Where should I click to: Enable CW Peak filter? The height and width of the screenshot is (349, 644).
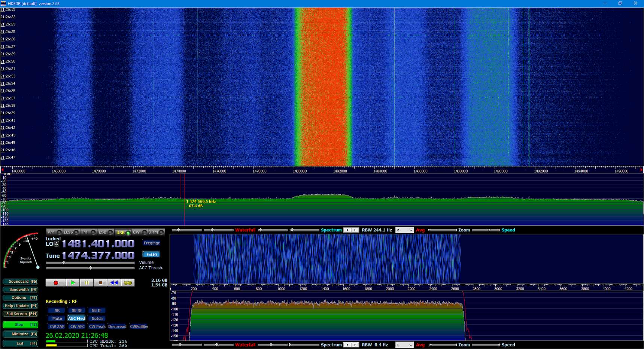(x=97, y=327)
